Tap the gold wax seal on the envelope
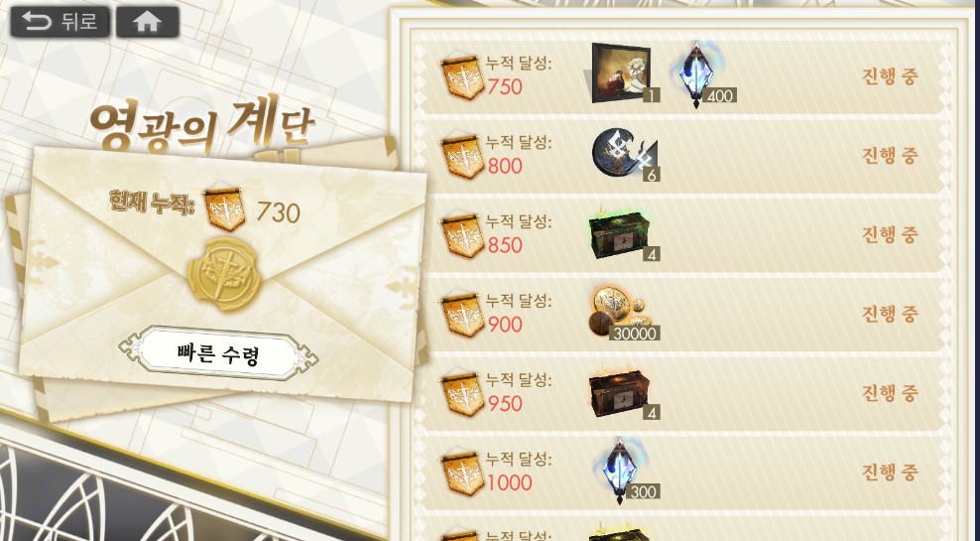This screenshot has width=980, height=541. pos(224,273)
